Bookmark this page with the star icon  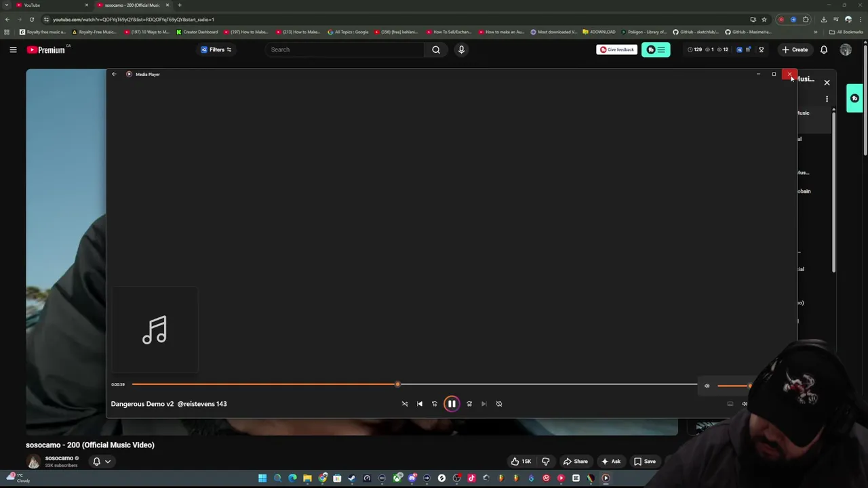(x=764, y=20)
